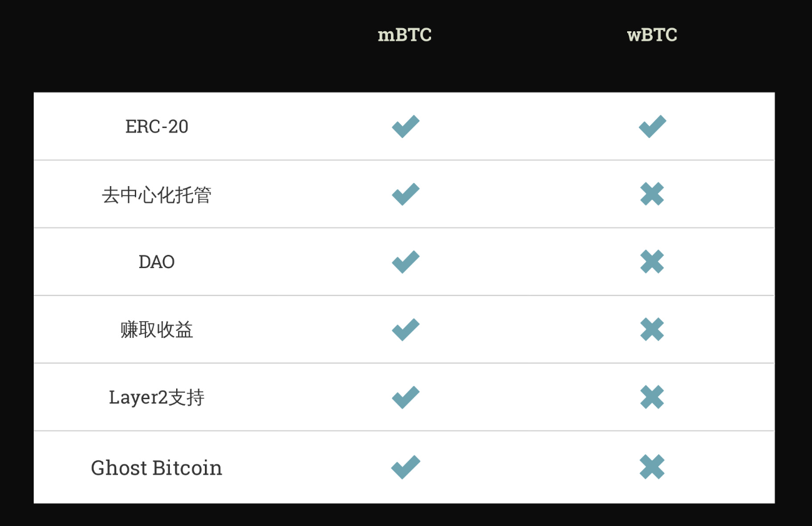Click mBTC checkmark in Ghost Bitcoin row
The height and width of the screenshot is (526, 812).
[405, 467]
